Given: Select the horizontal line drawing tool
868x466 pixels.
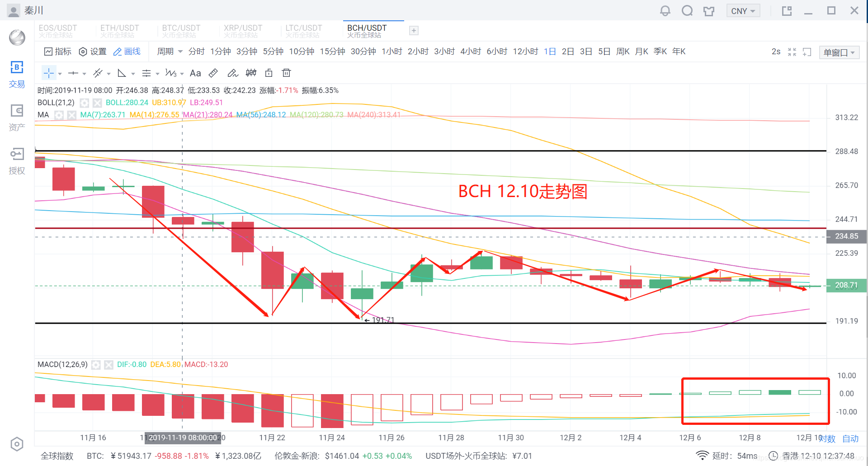Looking at the screenshot, I should pyautogui.click(x=73, y=73).
